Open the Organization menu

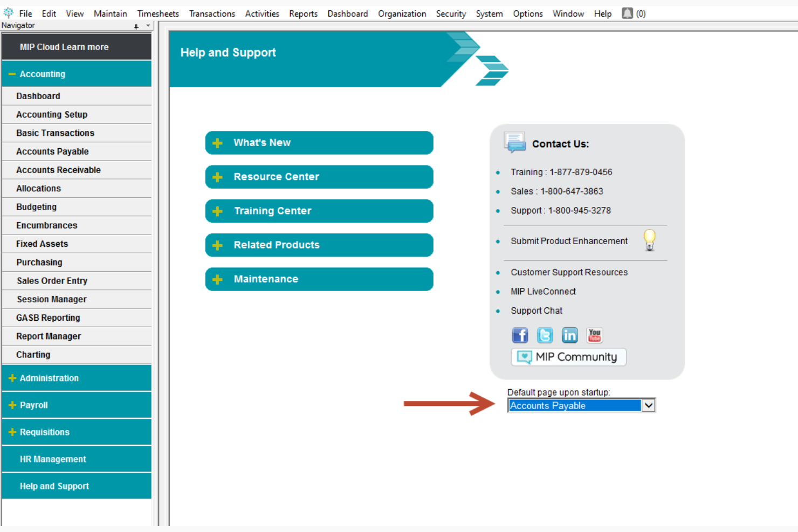point(402,13)
